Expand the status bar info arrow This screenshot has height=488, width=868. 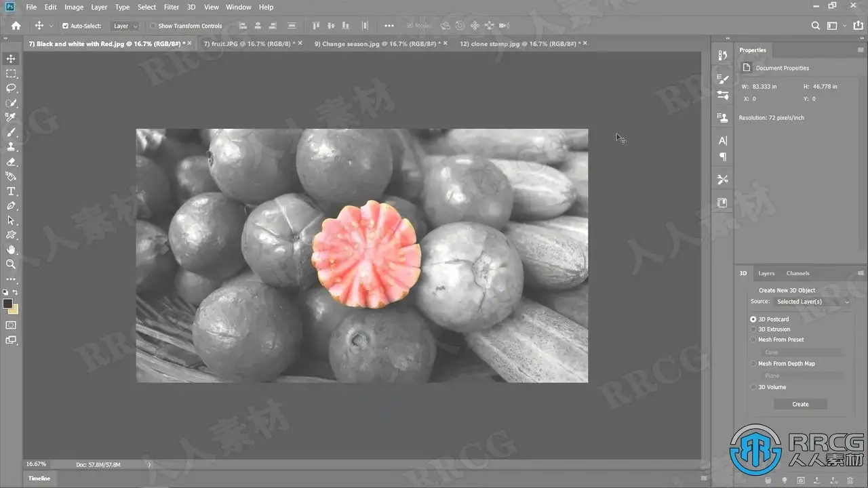coord(149,464)
